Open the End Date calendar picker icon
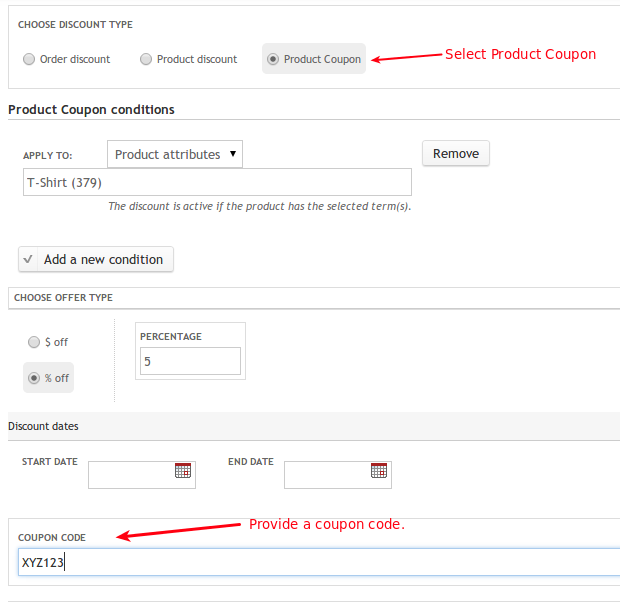The height and width of the screenshot is (603, 620). click(x=379, y=471)
